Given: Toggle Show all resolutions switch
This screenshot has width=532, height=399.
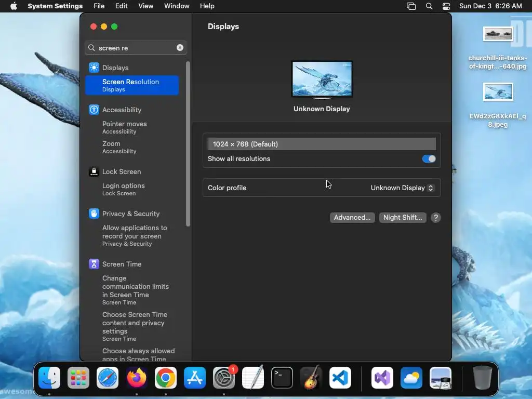Looking at the screenshot, I should coord(429,159).
